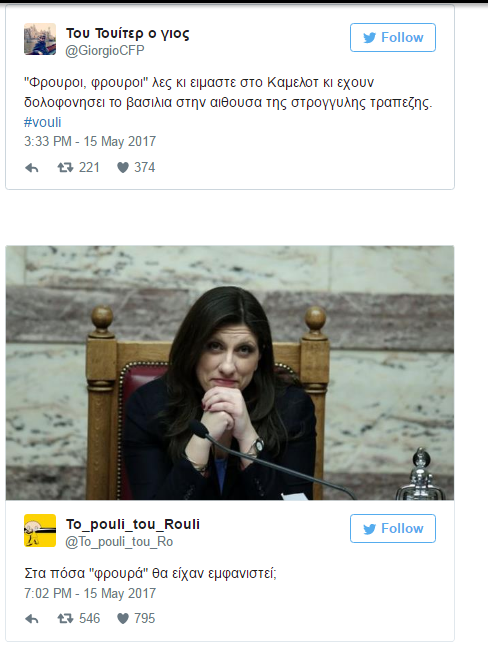
Task: Reply to the GiorgioCFP tweet
Action: point(32,168)
